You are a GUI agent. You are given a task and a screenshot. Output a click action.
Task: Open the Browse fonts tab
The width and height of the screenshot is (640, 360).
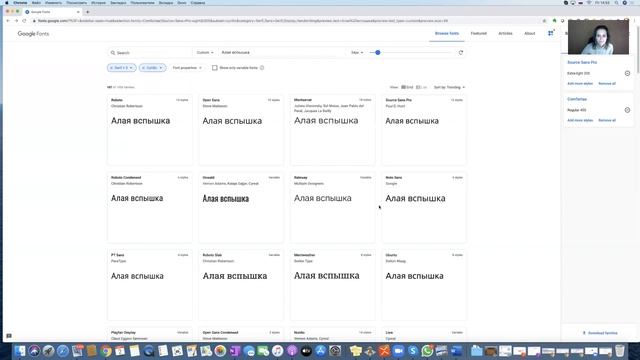click(x=447, y=33)
